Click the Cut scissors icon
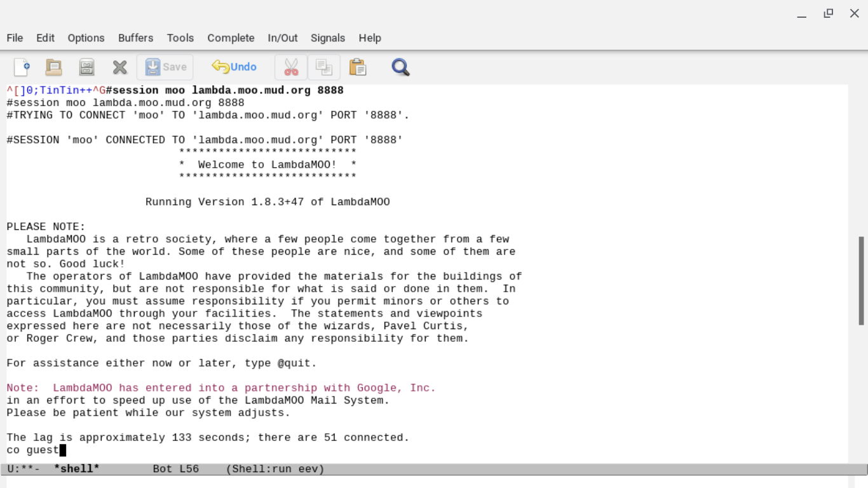The width and height of the screenshot is (868, 488). coord(291,67)
